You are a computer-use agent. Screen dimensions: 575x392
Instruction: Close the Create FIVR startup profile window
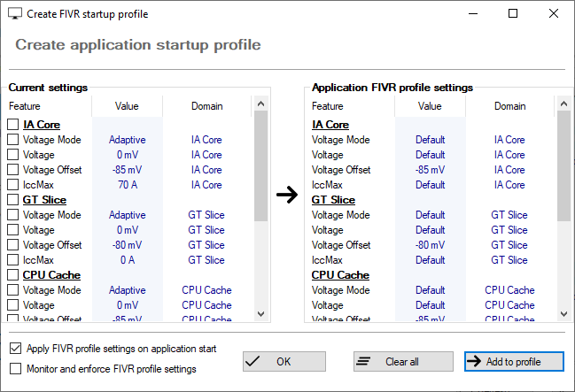click(x=554, y=14)
